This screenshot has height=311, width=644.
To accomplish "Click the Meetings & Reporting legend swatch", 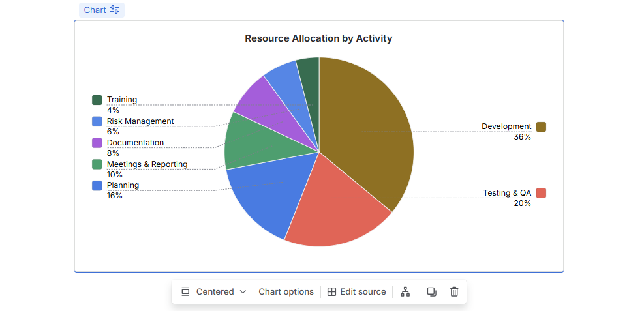I will point(97,164).
